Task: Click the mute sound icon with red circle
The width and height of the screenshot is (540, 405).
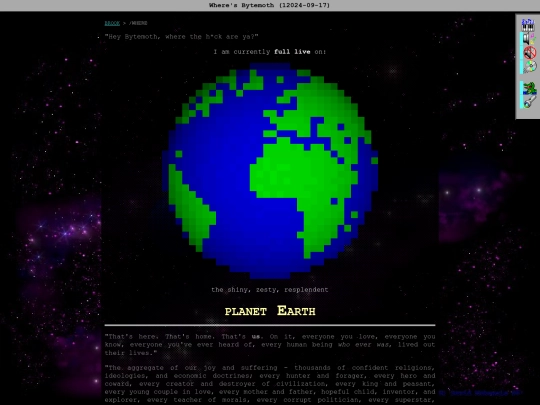Action: pyautogui.click(x=530, y=53)
